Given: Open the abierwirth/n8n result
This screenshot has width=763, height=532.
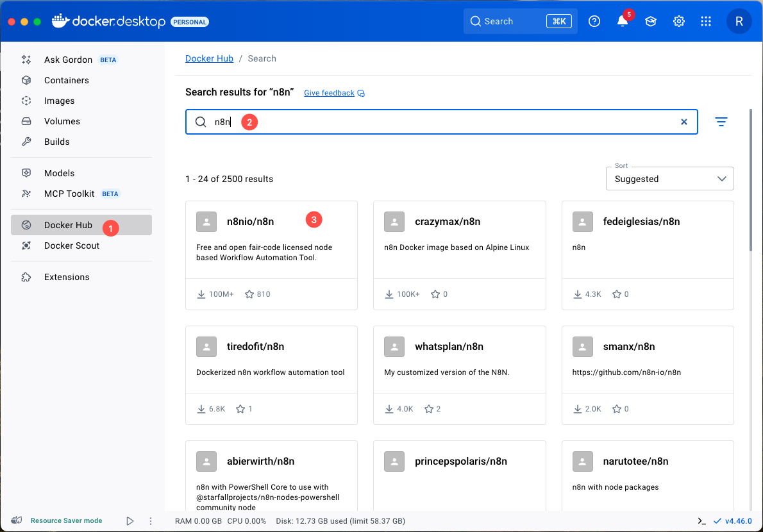Looking at the screenshot, I should pos(271,476).
